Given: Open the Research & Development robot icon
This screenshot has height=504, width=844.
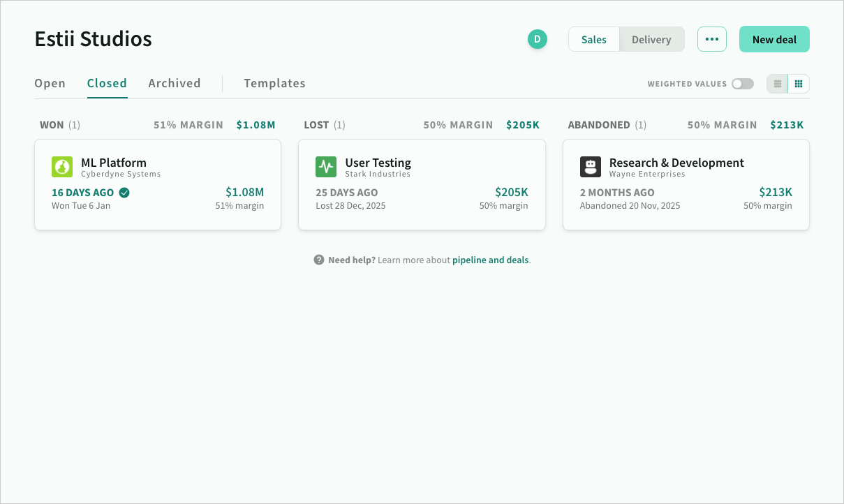Looking at the screenshot, I should tap(591, 167).
